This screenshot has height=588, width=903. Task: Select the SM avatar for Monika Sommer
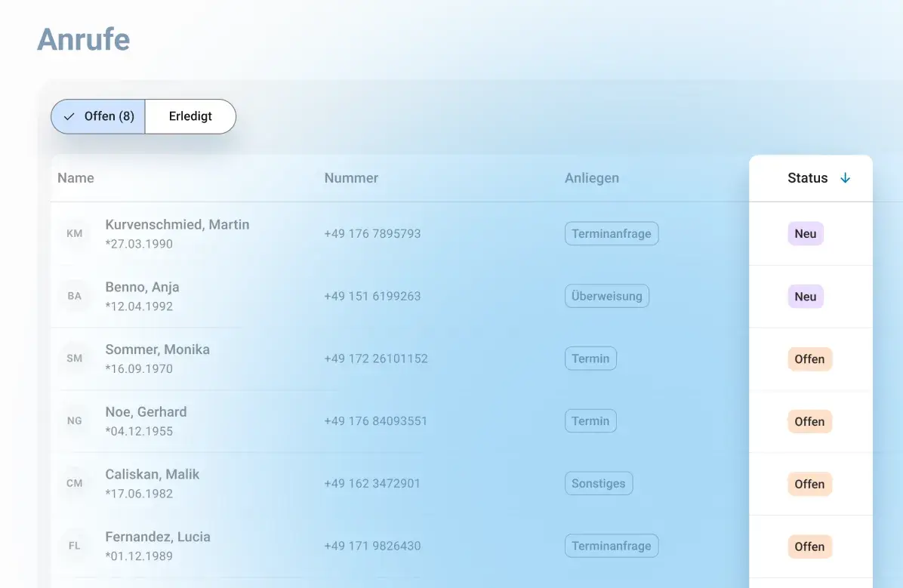[74, 359]
